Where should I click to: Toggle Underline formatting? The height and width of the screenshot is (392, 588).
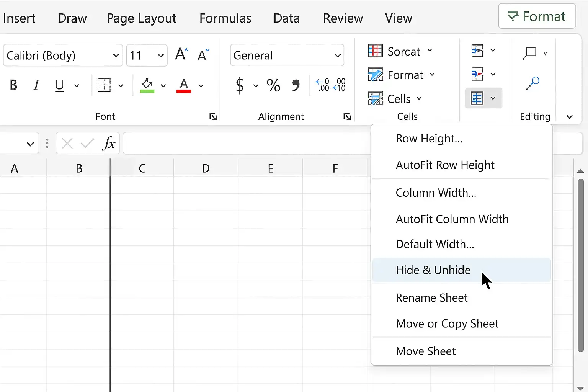tap(59, 85)
